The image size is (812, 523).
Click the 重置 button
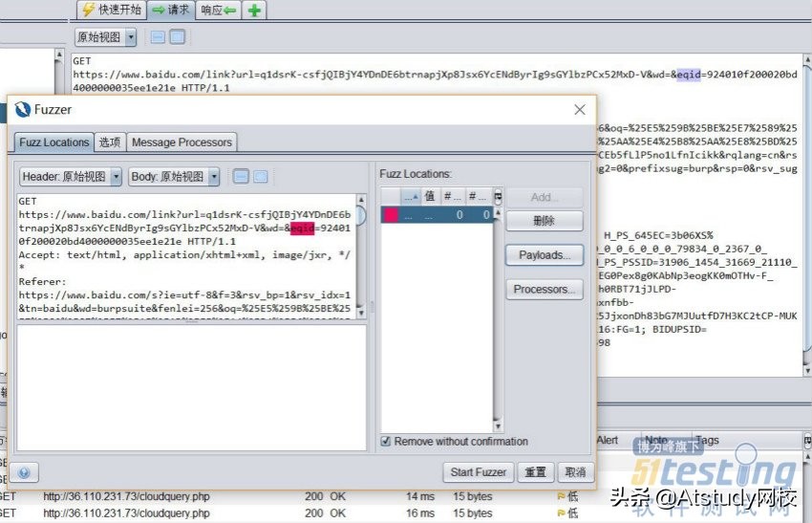tap(536, 472)
